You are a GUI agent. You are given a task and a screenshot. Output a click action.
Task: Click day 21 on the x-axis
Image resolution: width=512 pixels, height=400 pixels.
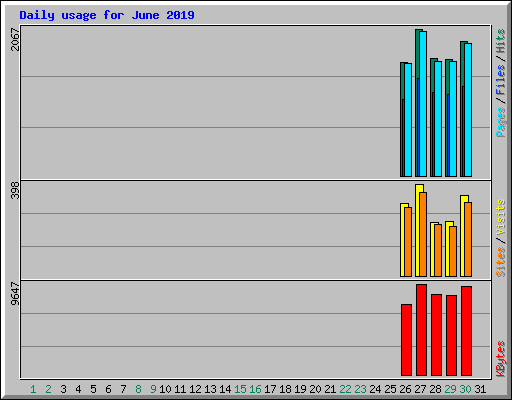coord(330,389)
